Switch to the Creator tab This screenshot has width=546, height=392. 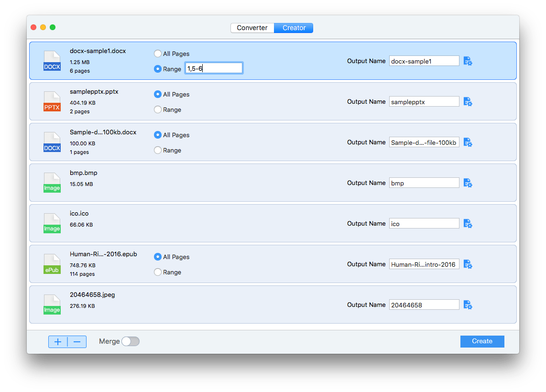294,28
